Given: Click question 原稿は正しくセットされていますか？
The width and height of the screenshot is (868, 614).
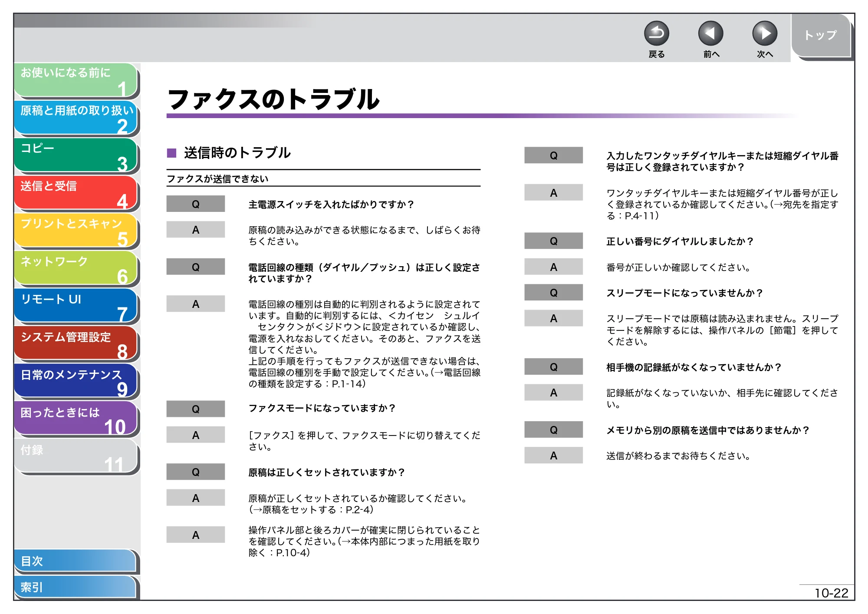Looking at the screenshot, I should click(x=327, y=472).
